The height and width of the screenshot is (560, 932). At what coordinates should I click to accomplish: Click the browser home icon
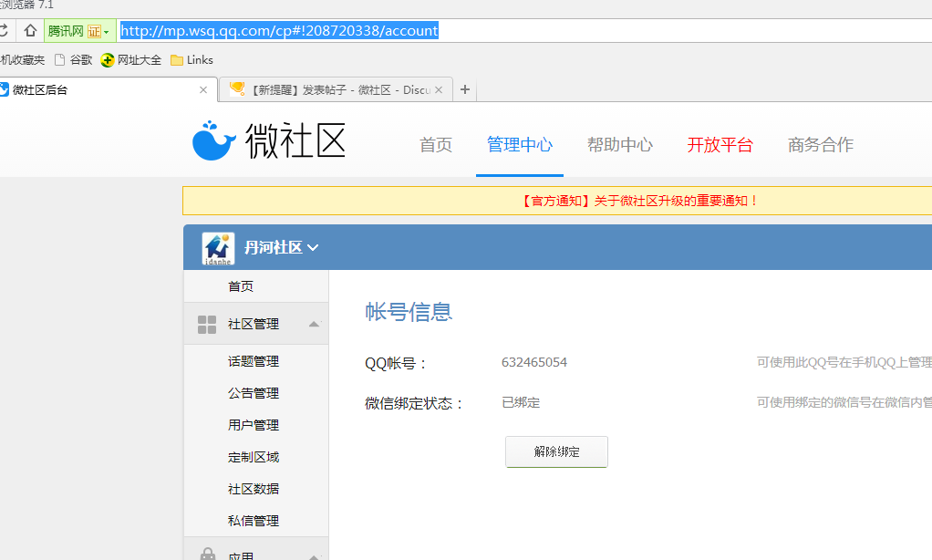[30, 30]
